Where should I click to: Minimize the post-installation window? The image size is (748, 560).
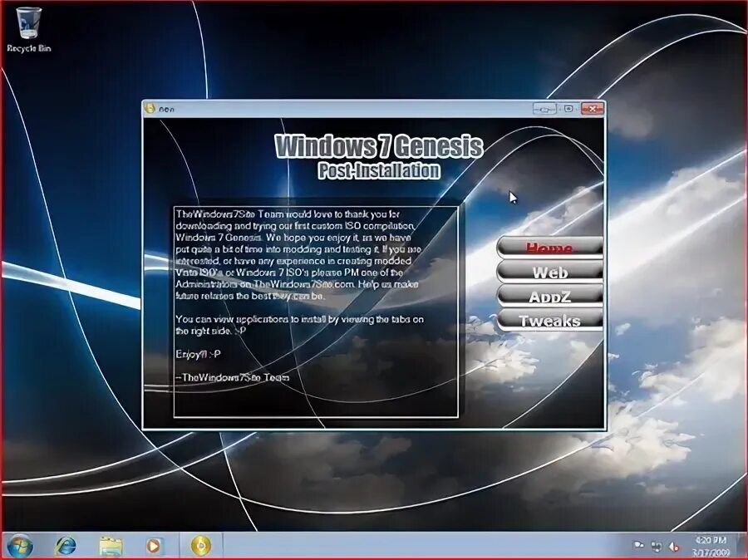(x=544, y=109)
